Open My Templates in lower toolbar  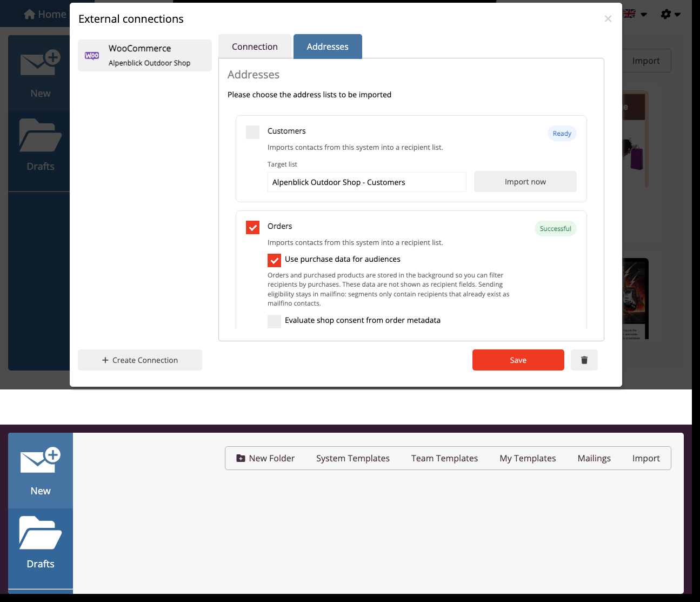pyautogui.click(x=528, y=458)
